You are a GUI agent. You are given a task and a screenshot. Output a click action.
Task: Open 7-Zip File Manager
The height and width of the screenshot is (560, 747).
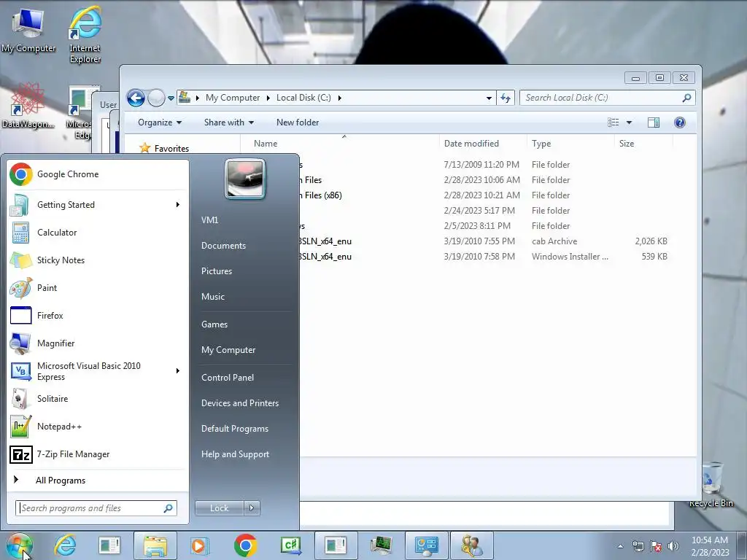[x=98, y=454]
